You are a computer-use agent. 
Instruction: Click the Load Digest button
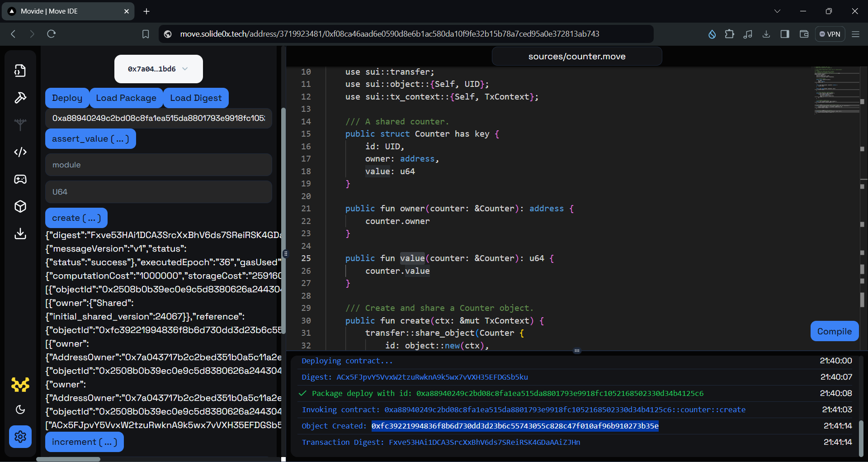195,98
